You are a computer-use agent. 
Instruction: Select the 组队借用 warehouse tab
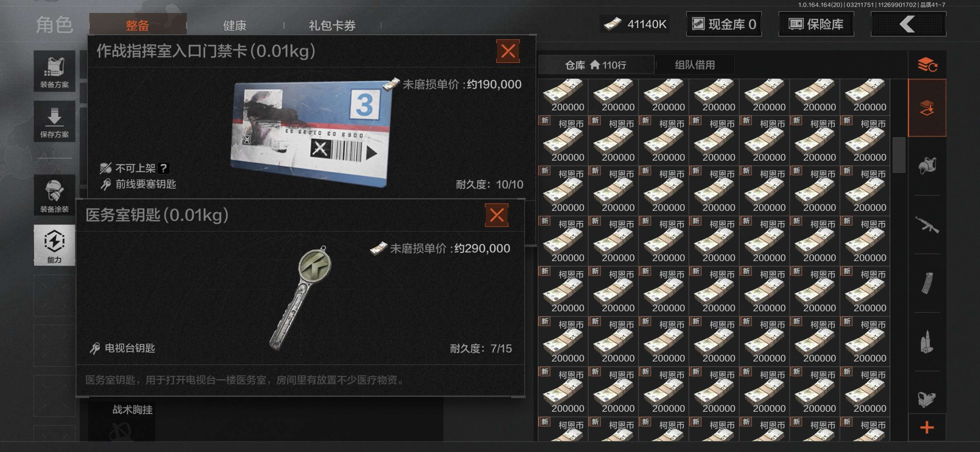pyautogui.click(x=695, y=65)
